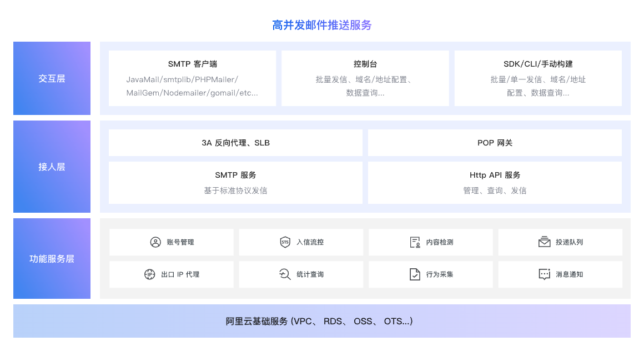Open the 控制台 card
This screenshot has width=644, height=351.
click(x=365, y=78)
